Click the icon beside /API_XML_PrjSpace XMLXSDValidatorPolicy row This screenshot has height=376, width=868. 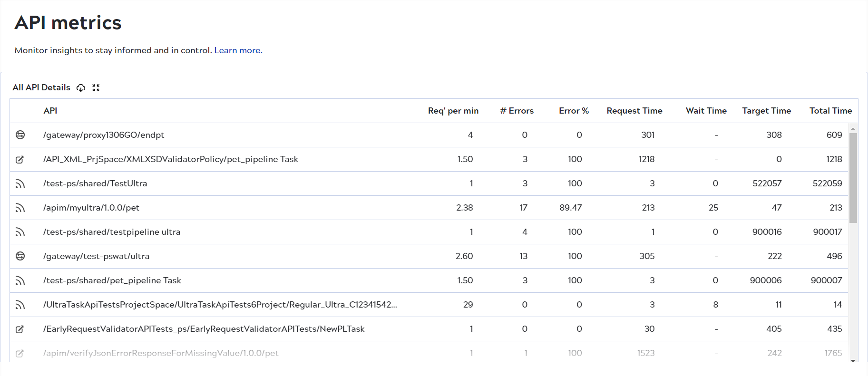point(20,159)
